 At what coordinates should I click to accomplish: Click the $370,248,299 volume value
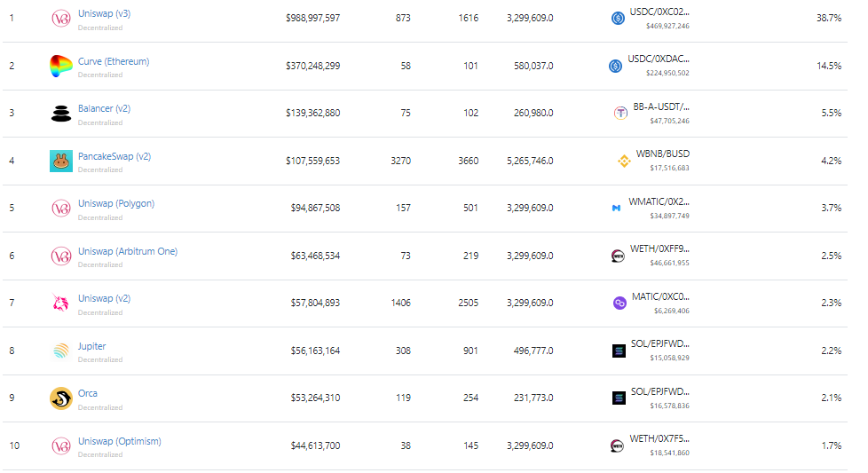click(x=312, y=66)
